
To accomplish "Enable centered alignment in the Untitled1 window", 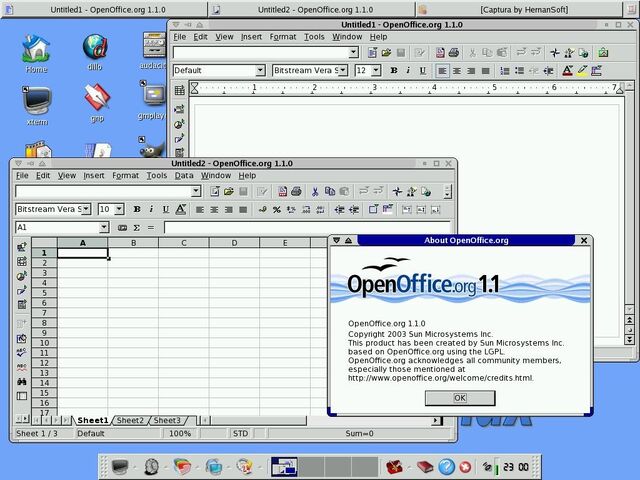I will tap(457, 71).
